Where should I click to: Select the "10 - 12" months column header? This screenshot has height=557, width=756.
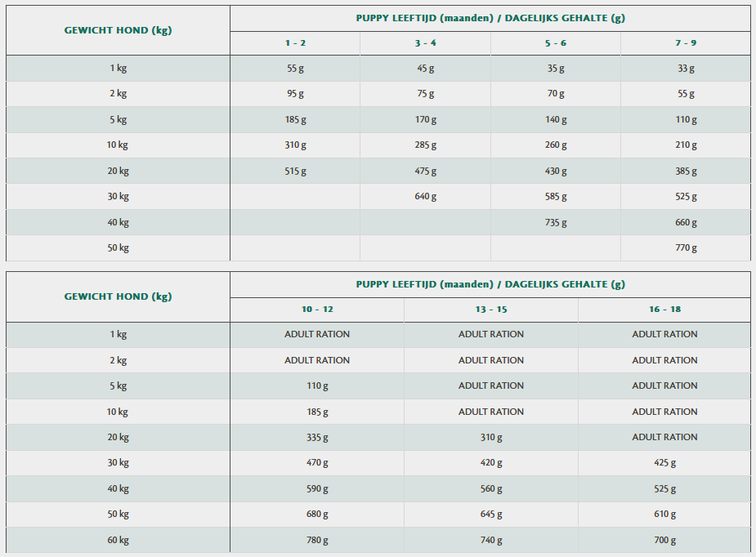(x=317, y=310)
